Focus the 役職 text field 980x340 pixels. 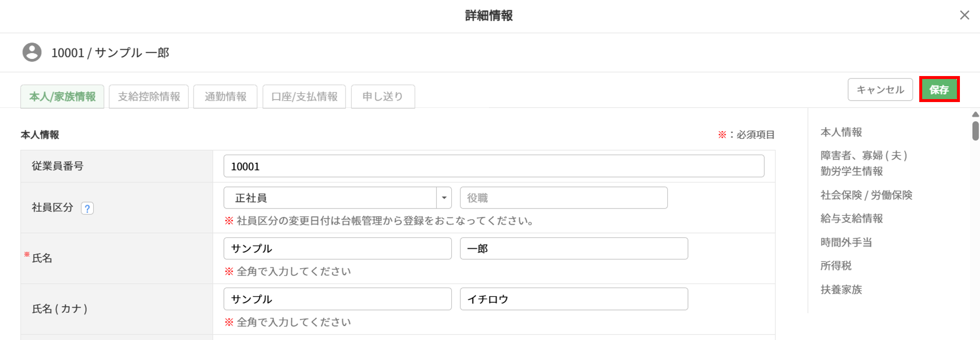click(563, 198)
